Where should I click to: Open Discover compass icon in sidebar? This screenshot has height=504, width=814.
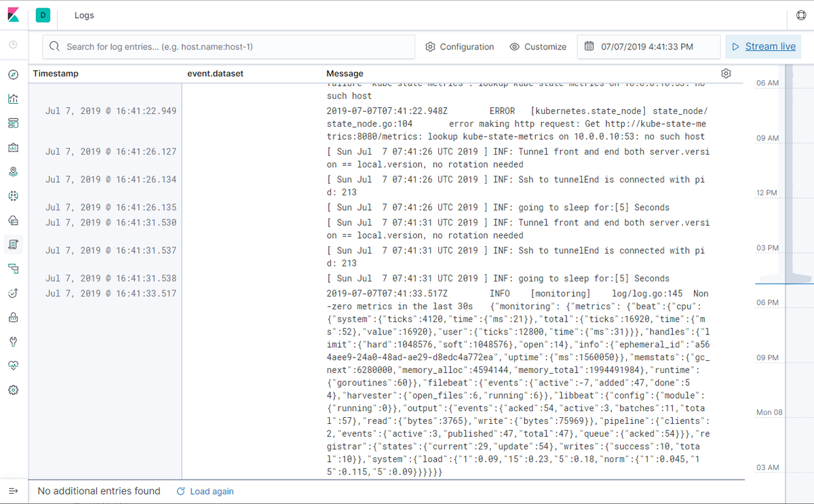(x=14, y=74)
